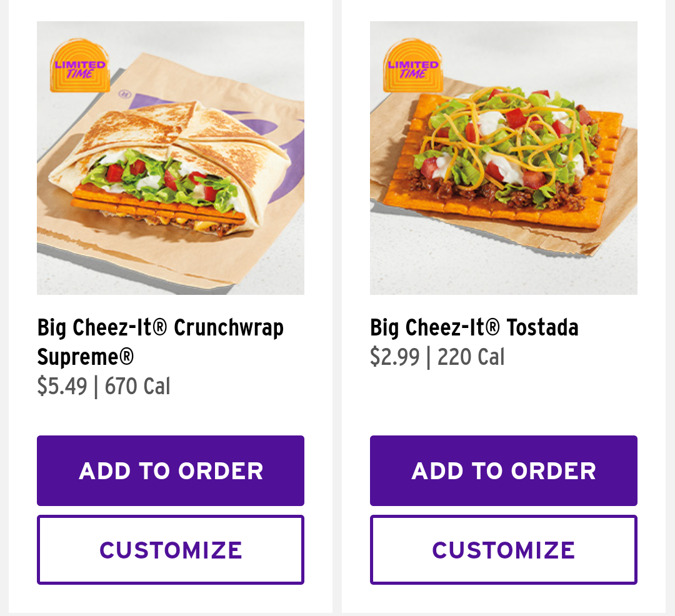This screenshot has width=675, height=616.
Task: Add the Big Cheez-It Tostada to order
Action: pos(504,470)
